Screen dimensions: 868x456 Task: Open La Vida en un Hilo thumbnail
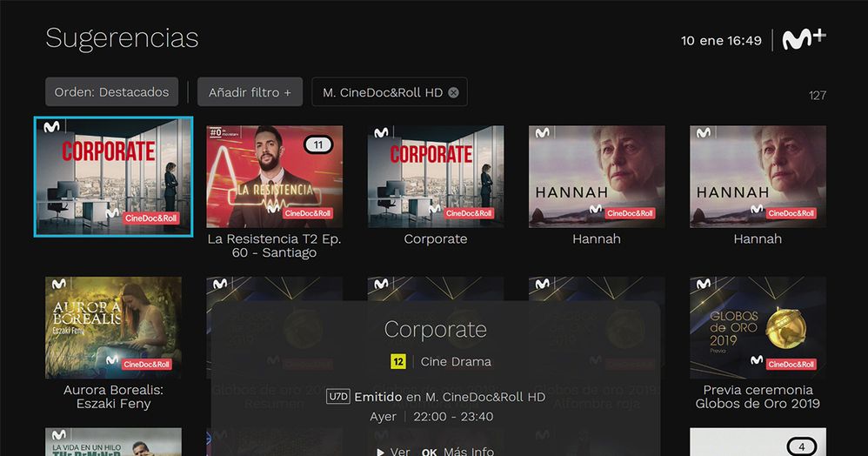113,441
